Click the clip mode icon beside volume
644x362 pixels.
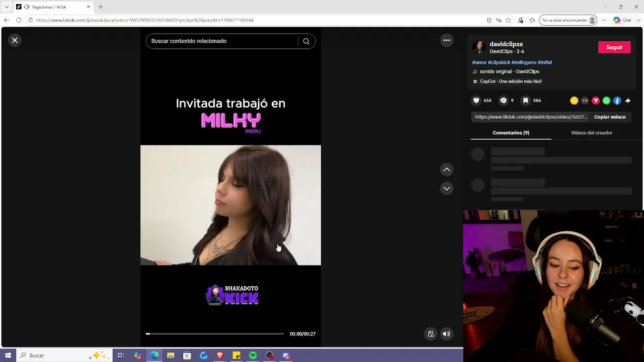tap(431, 334)
